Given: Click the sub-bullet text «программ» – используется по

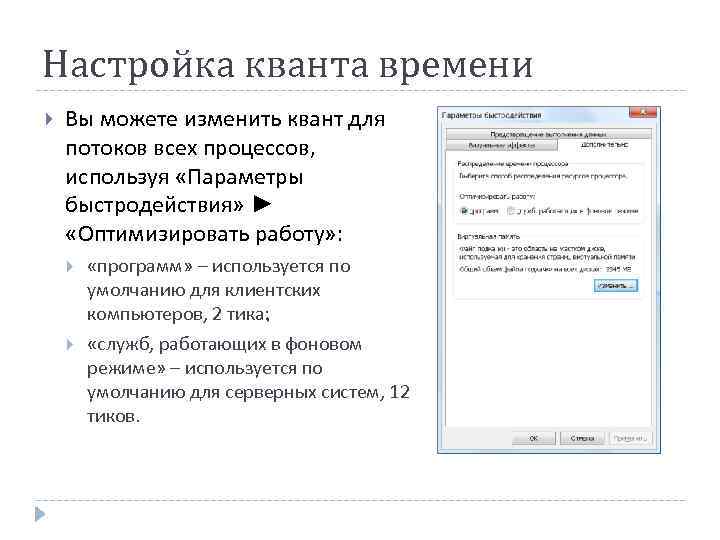Looking at the screenshot, I should pyautogui.click(x=219, y=267).
